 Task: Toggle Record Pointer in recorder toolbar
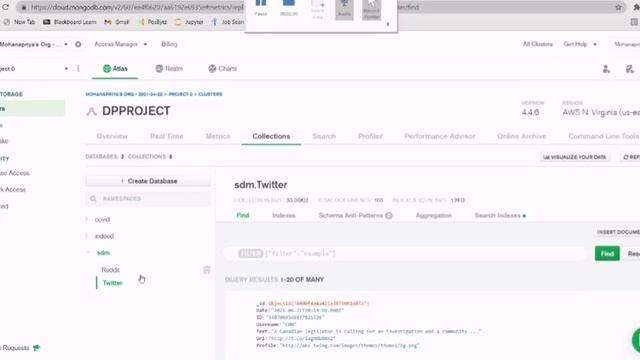click(x=371, y=9)
